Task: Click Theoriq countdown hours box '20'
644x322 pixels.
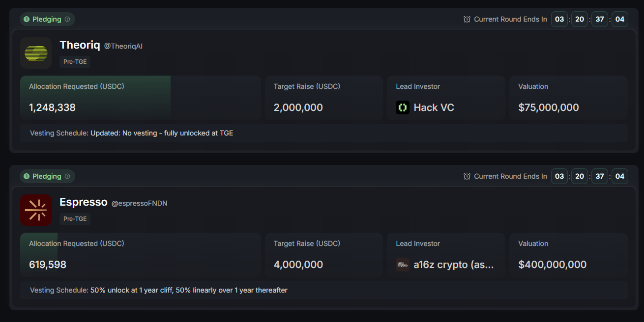Action: click(580, 20)
